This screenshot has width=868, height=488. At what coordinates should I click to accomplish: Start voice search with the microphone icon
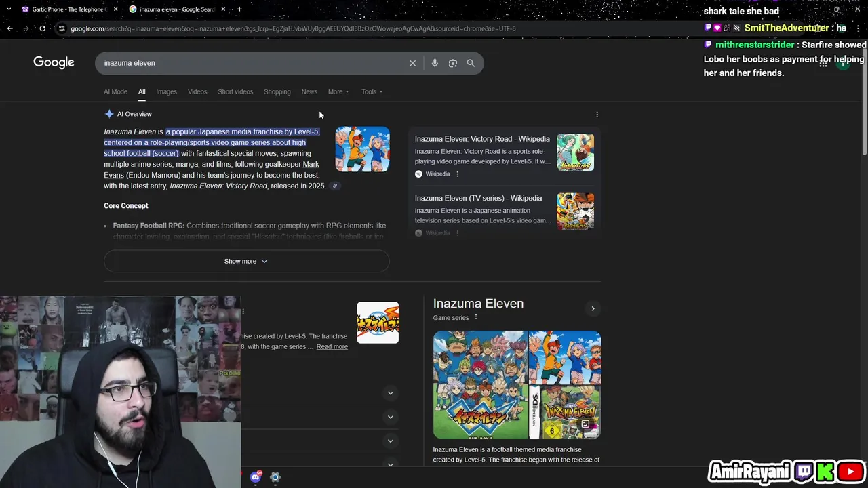tap(435, 63)
